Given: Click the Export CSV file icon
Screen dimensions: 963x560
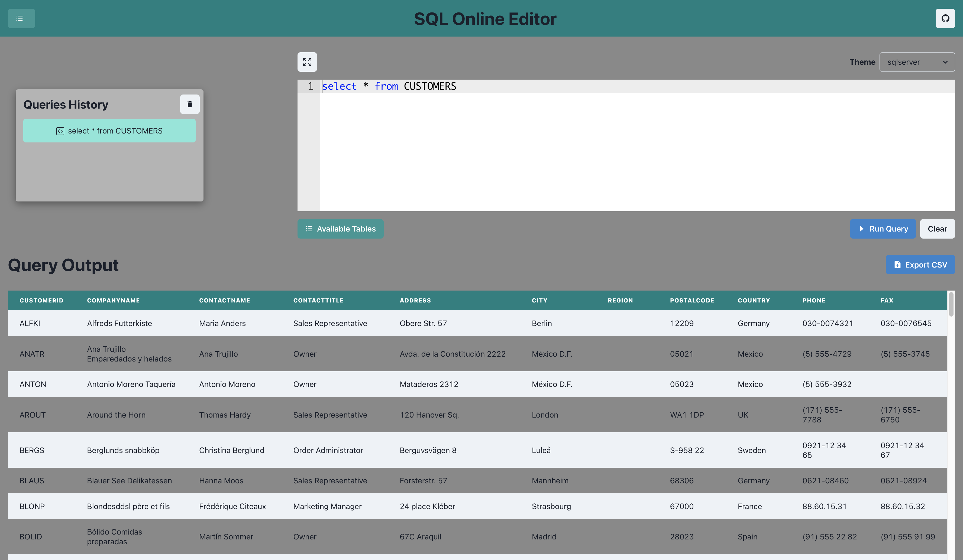Looking at the screenshot, I should click(x=897, y=265).
